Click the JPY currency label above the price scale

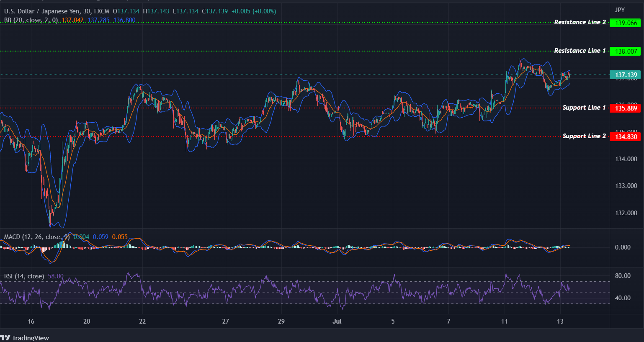tap(619, 9)
